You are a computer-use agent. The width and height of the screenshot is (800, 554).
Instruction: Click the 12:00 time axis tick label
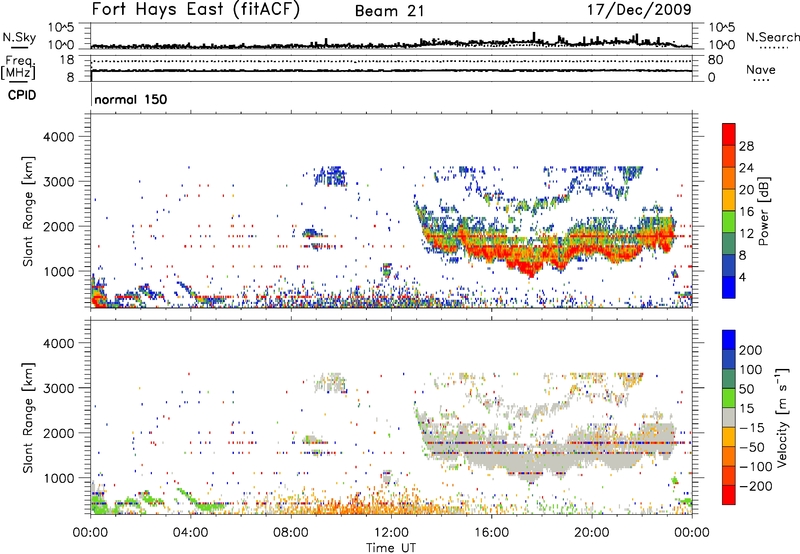[x=391, y=533]
